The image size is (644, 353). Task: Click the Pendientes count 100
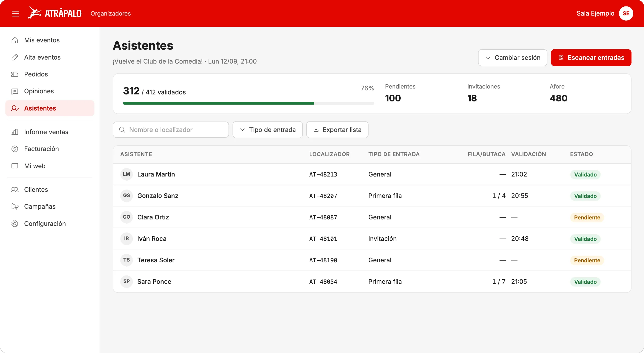[393, 98]
